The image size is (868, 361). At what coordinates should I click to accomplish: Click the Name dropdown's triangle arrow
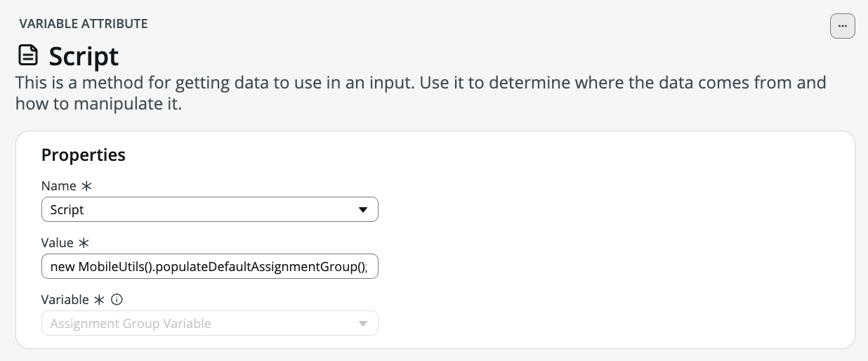coord(363,210)
